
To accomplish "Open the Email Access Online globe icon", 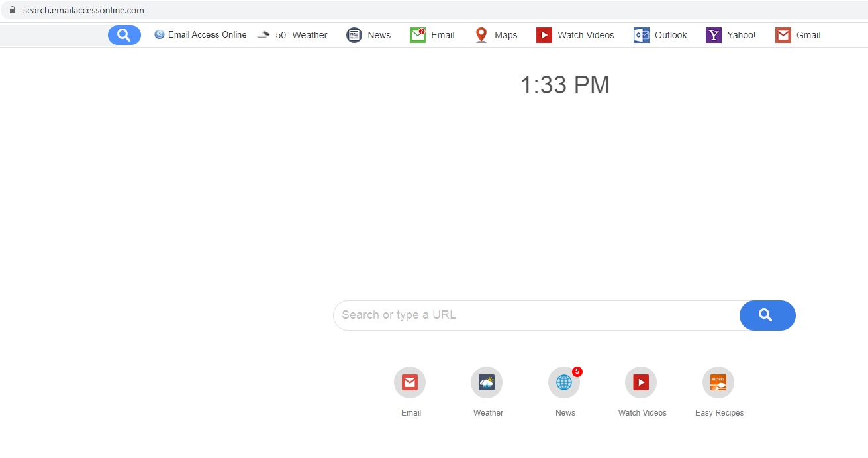I will pyautogui.click(x=160, y=35).
